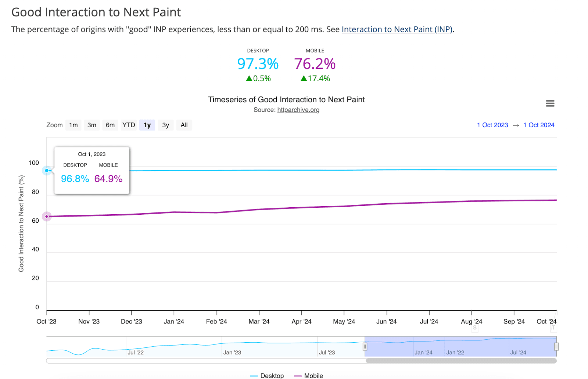This screenshot has height=379, width=588.
Task: Select the YTD zoom preset
Action: pyautogui.click(x=129, y=125)
